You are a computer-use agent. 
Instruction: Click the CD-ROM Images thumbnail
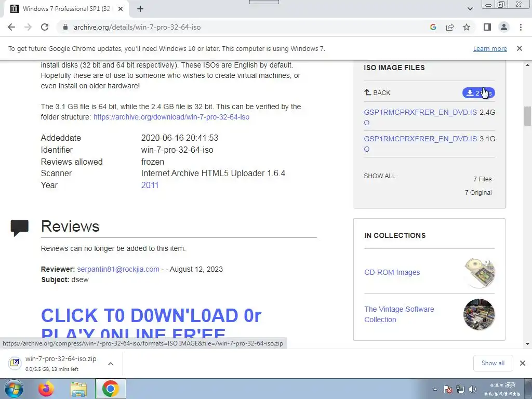(x=479, y=272)
